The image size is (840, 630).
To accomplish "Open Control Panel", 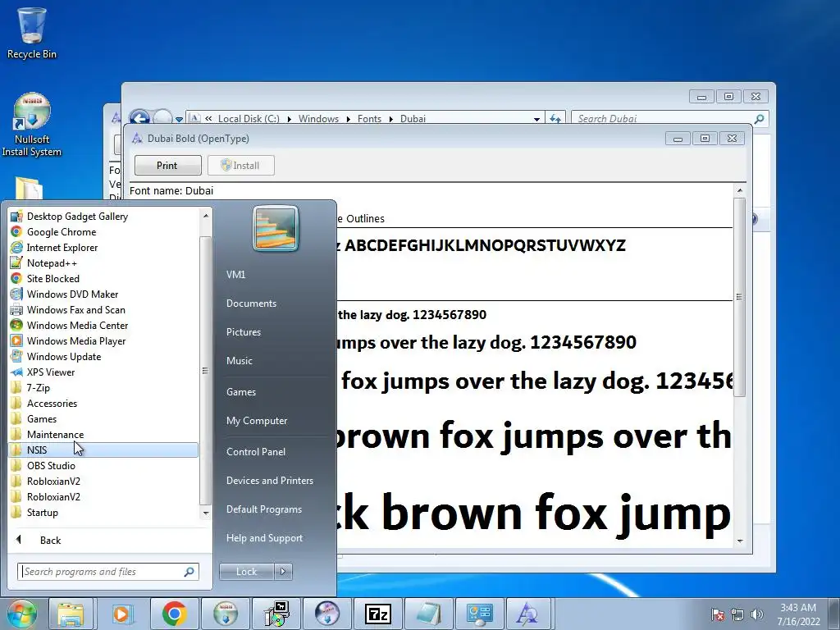I will (256, 452).
